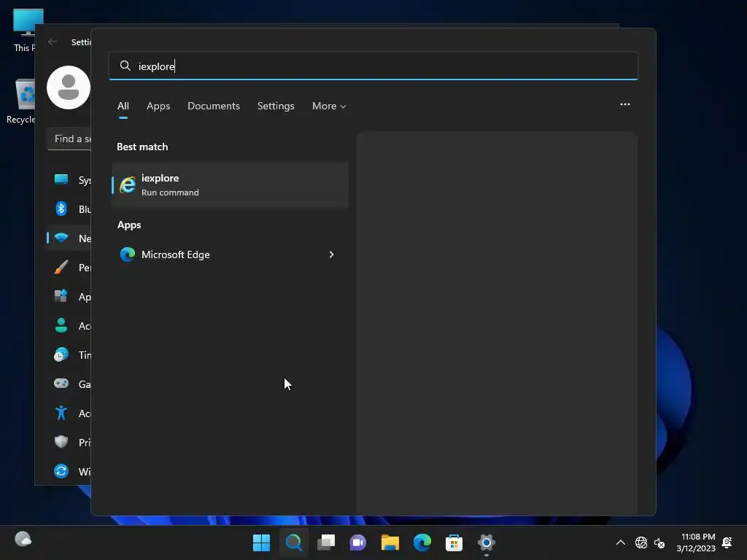747x560 pixels.
Task: Expand Microsoft Edge options chevron
Action: (332, 254)
